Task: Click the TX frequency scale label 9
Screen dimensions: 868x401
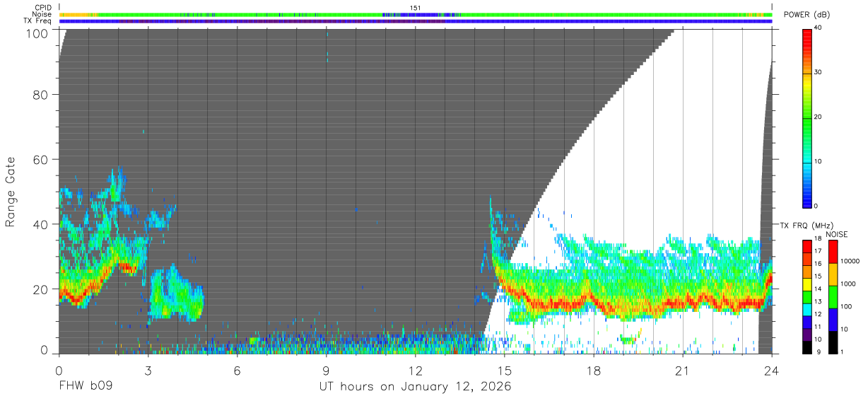Action: point(817,352)
